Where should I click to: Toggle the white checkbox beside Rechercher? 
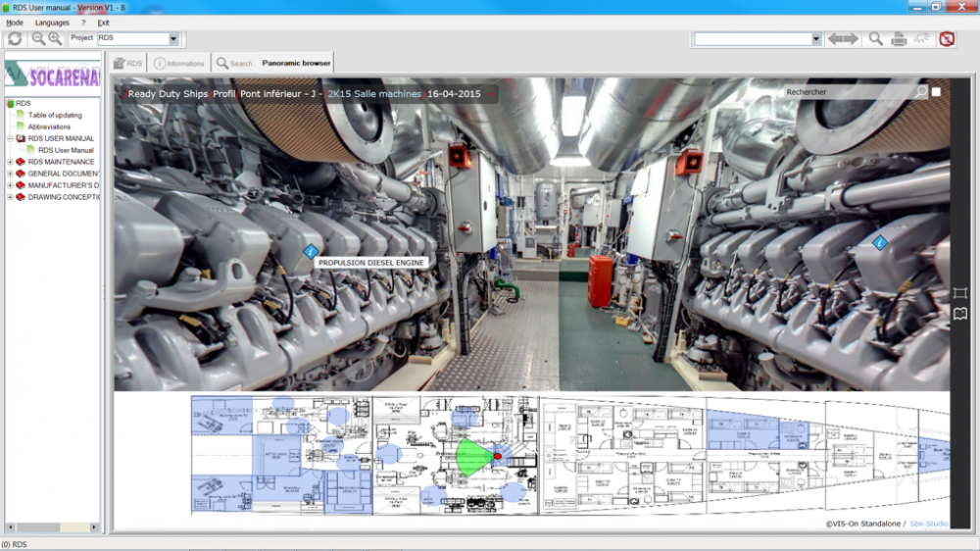point(936,92)
